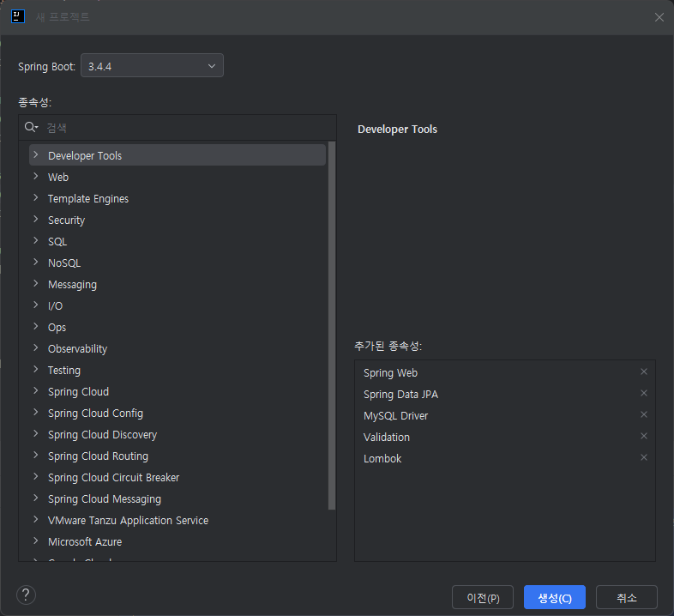
Task: Open the Spring Boot version dropdown
Action: click(x=152, y=66)
